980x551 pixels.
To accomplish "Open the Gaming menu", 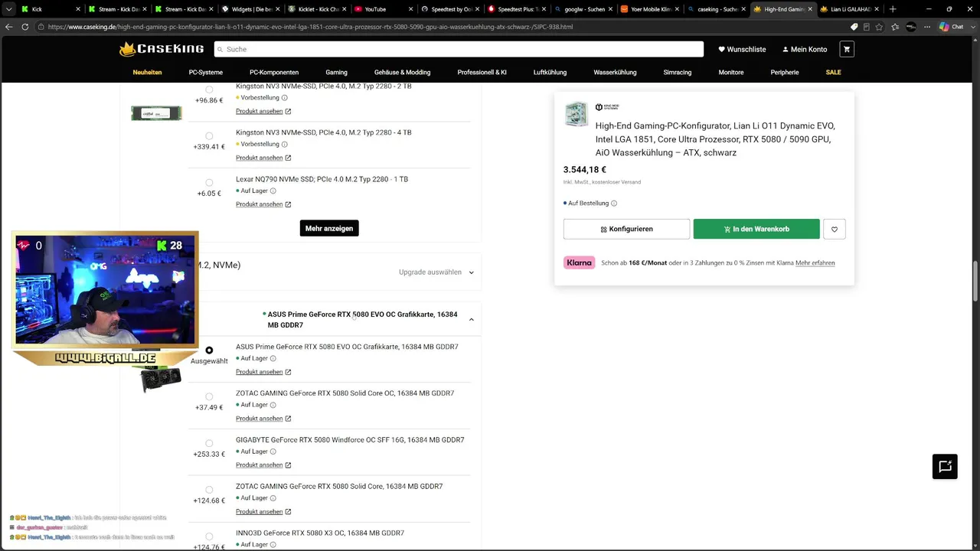I will click(x=336, y=72).
